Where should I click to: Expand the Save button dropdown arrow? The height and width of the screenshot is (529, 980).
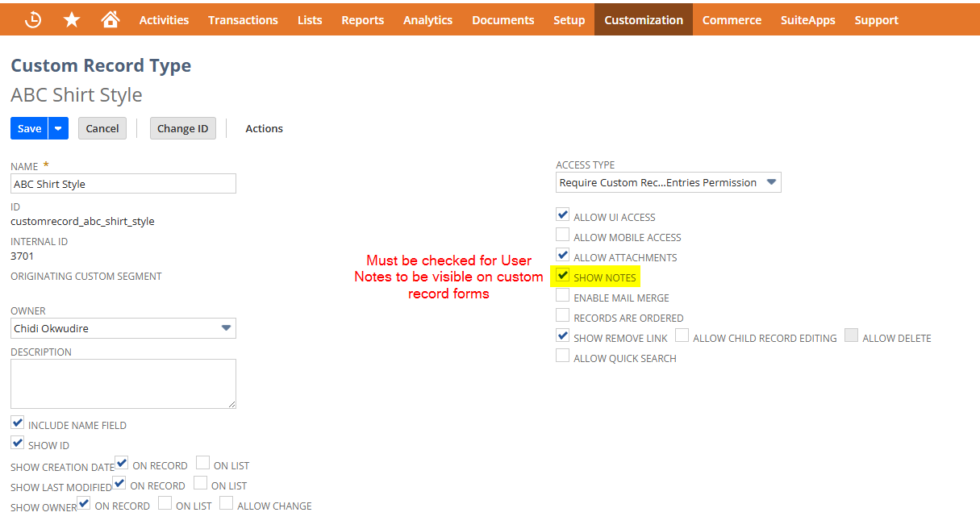[x=57, y=127]
